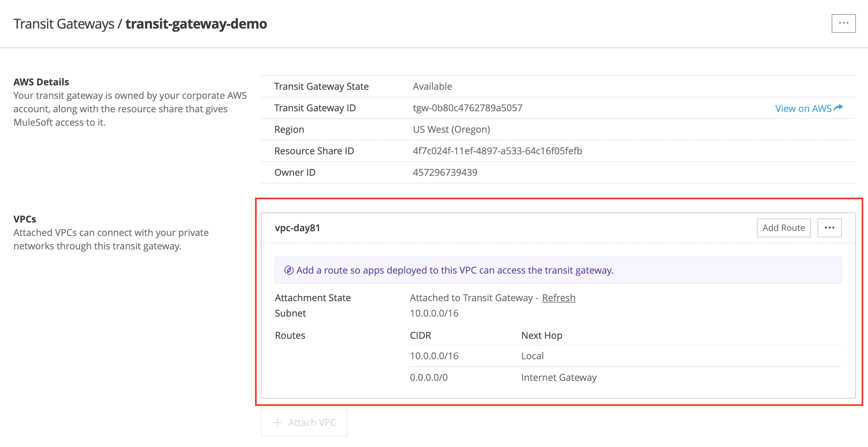Click the Transit Gateway ID value tgw-0b80c4762789a5057
Image resolution: width=868 pixels, height=447 pixels.
(467, 108)
